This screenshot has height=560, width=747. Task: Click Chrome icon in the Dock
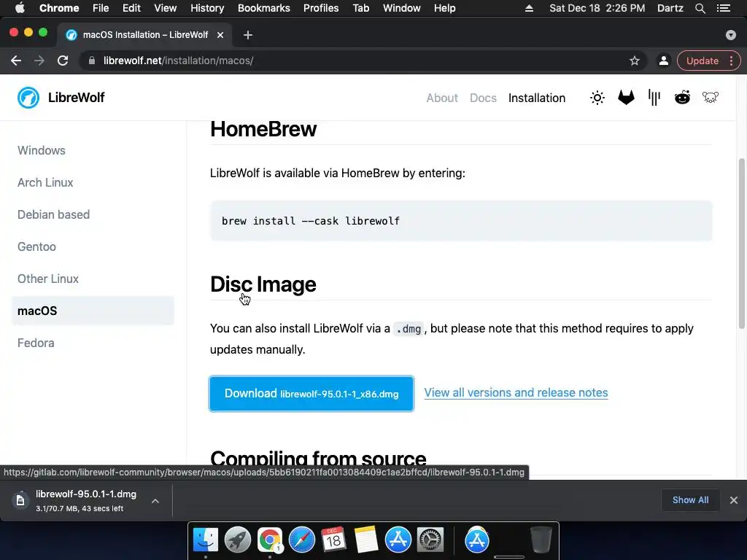pos(270,540)
